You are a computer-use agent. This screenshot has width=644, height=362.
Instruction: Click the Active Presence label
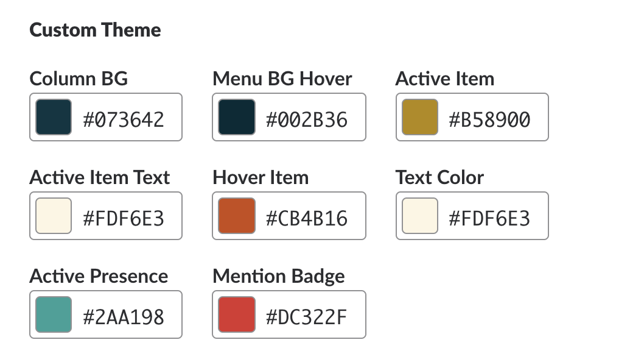coord(99,276)
